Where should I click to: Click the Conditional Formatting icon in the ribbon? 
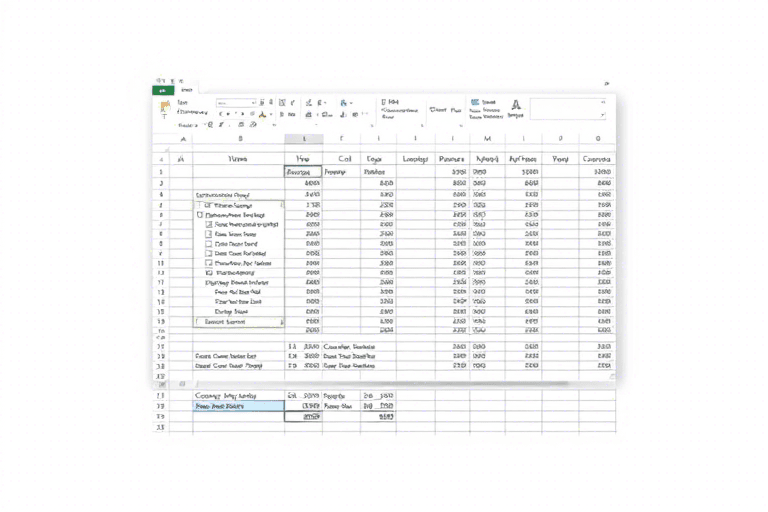[385, 102]
